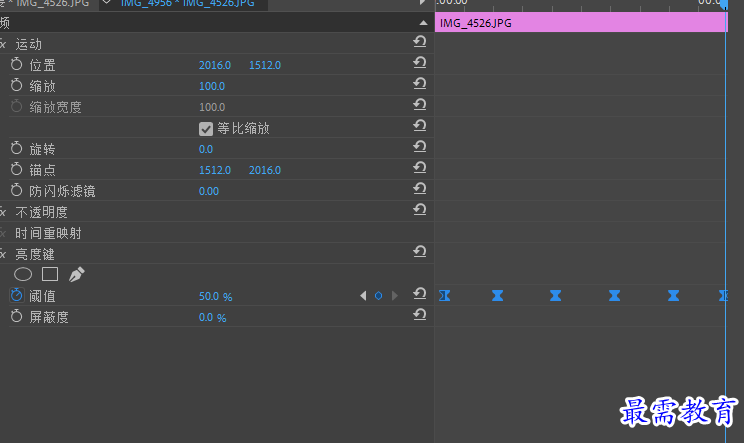Reset the 旋转 parameter

coord(419,147)
